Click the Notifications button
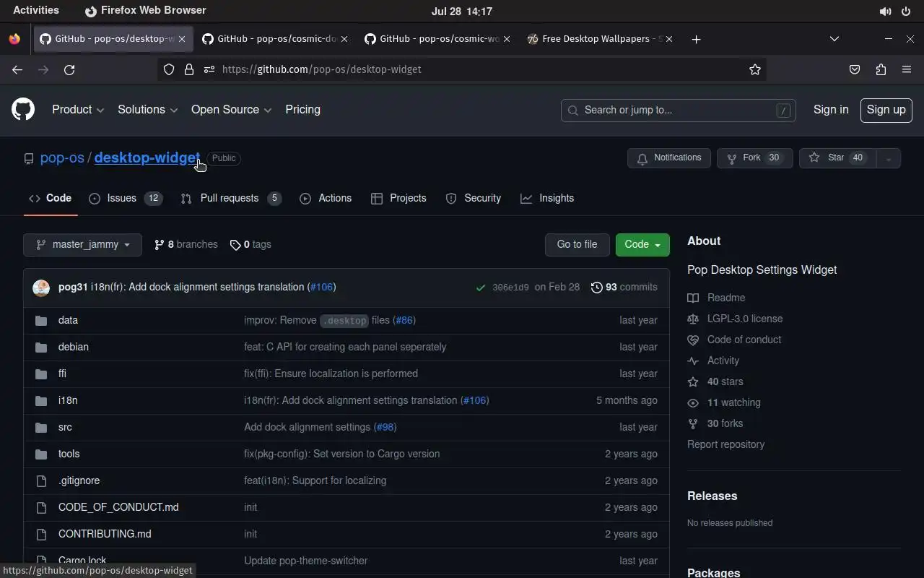924x578 pixels. click(x=669, y=158)
